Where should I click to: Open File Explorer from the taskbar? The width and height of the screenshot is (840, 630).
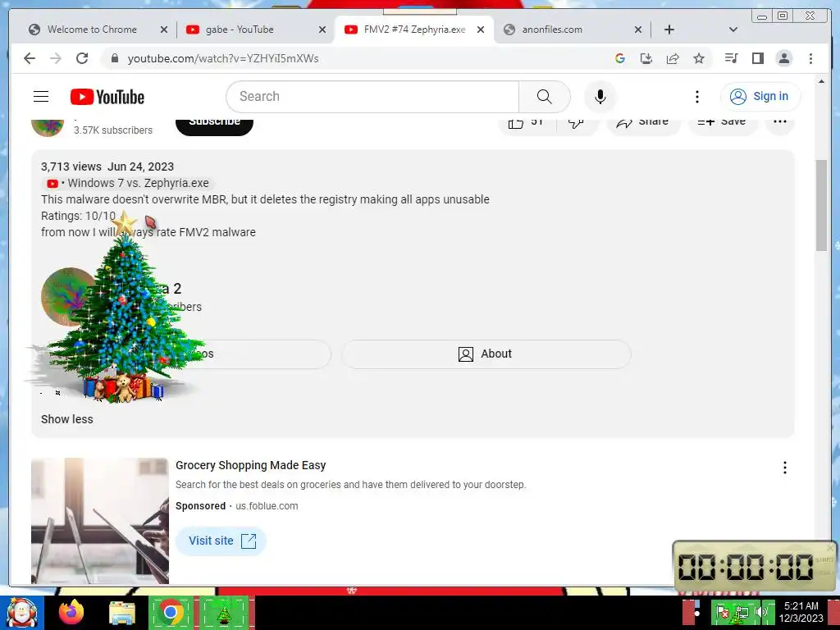coord(122,614)
